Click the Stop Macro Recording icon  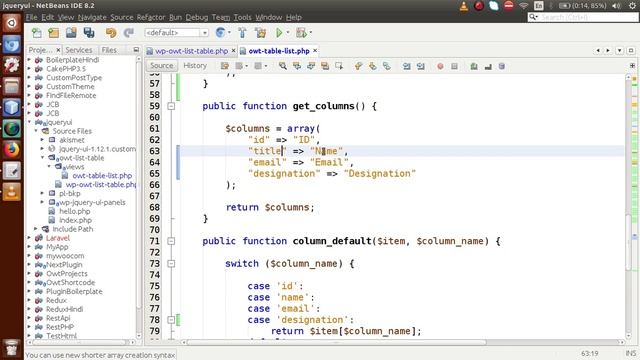454,66
